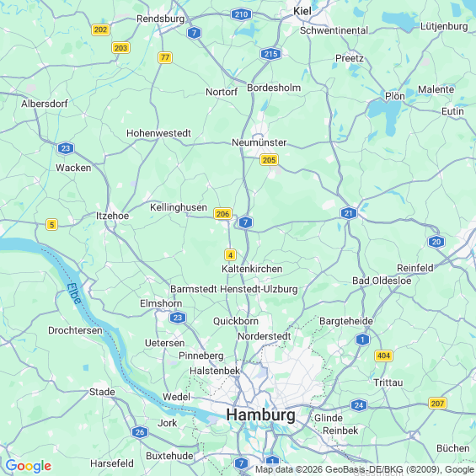Image resolution: width=476 pixels, height=476 pixels.
Task: Select the yellow 207 road shield
Action: coord(437,404)
